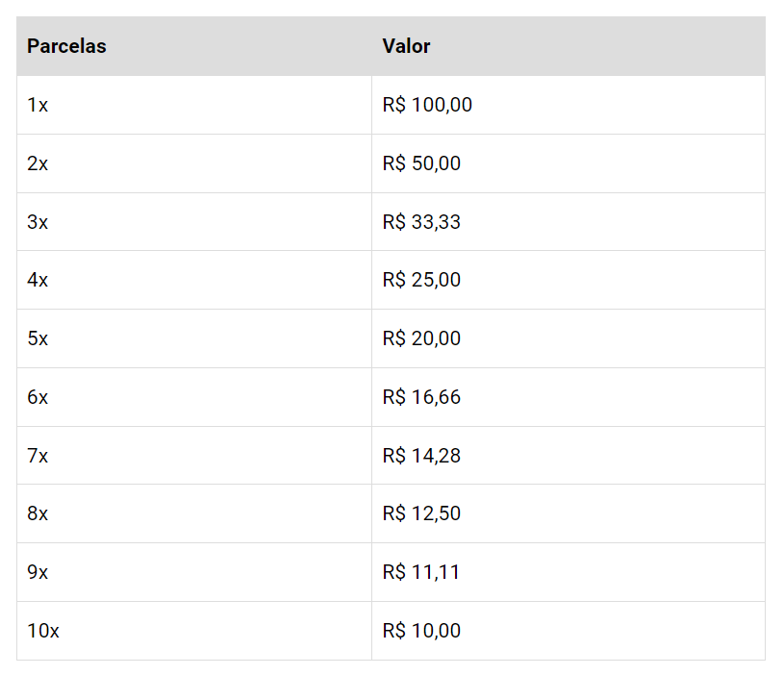Select the 9x installment cell

[x=194, y=572]
